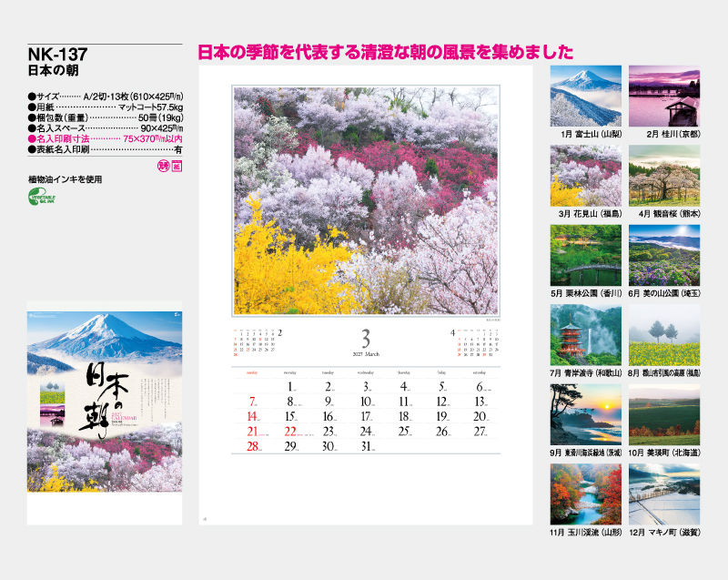This screenshot has height=580, width=728.
Task: Click the caption 12月 マキノ町 (滋賀)
Action: pyautogui.click(x=664, y=533)
